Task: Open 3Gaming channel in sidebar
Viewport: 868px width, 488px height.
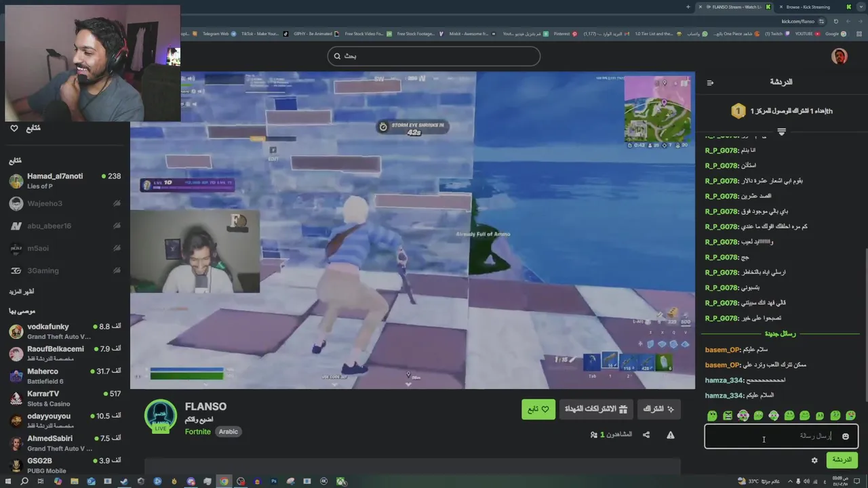Action: [64, 270]
